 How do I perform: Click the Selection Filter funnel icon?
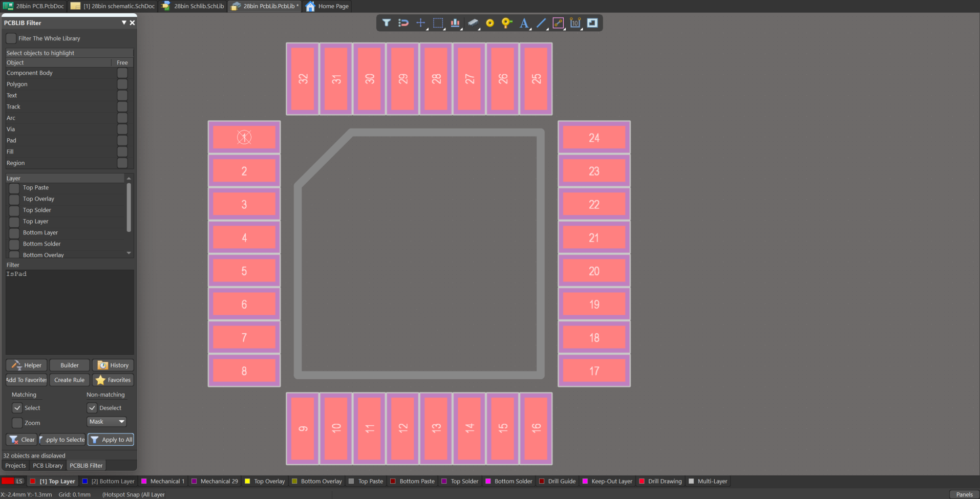click(387, 23)
